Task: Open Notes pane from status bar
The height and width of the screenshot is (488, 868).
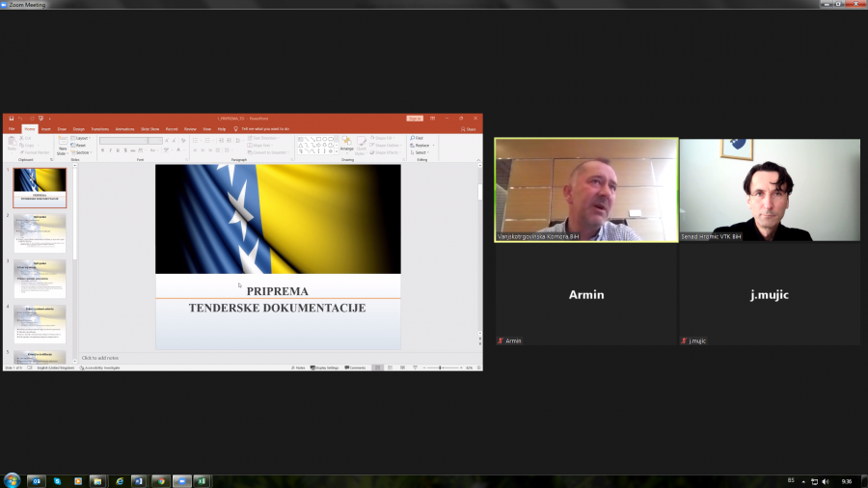Action: [299, 367]
